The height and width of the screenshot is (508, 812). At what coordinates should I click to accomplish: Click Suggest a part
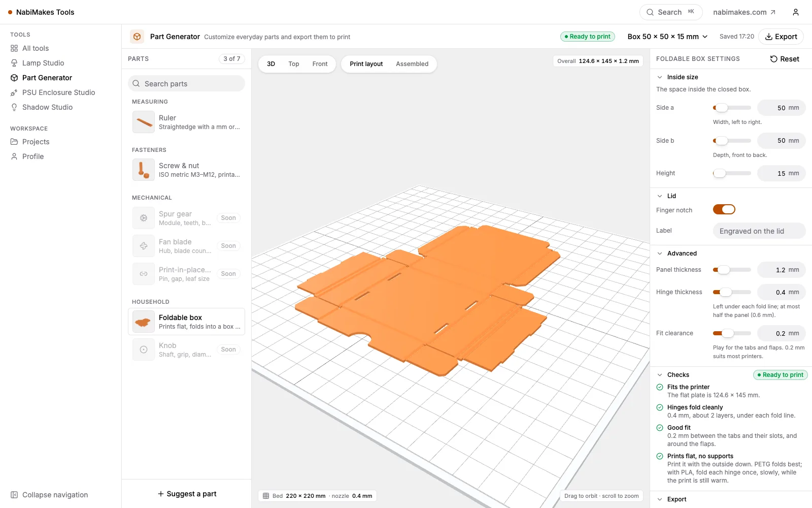click(x=187, y=494)
